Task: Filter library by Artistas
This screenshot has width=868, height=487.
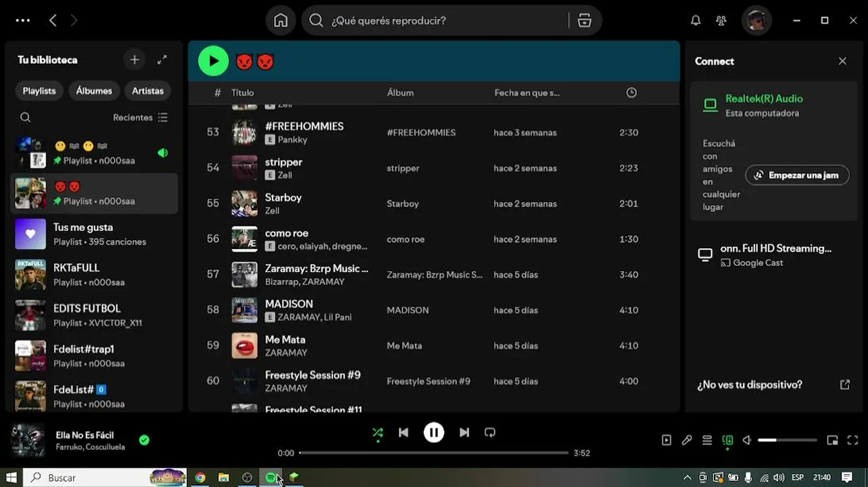Action: (147, 91)
